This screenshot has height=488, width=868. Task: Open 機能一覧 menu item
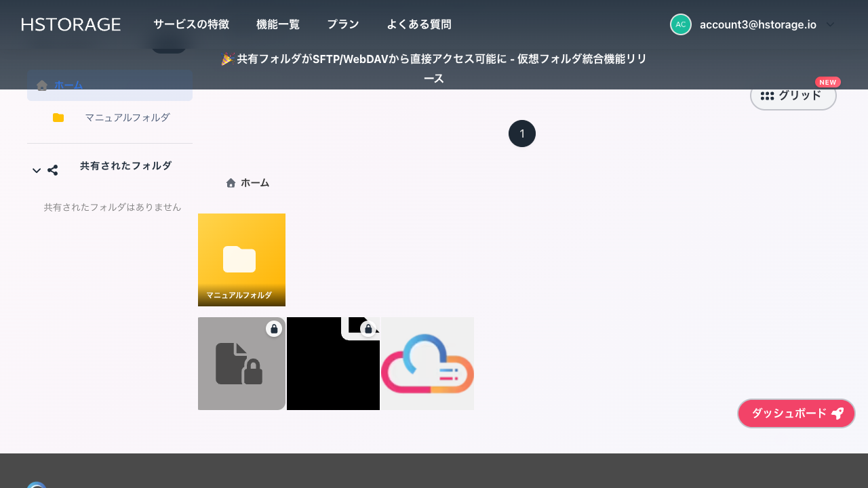click(278, 24)
